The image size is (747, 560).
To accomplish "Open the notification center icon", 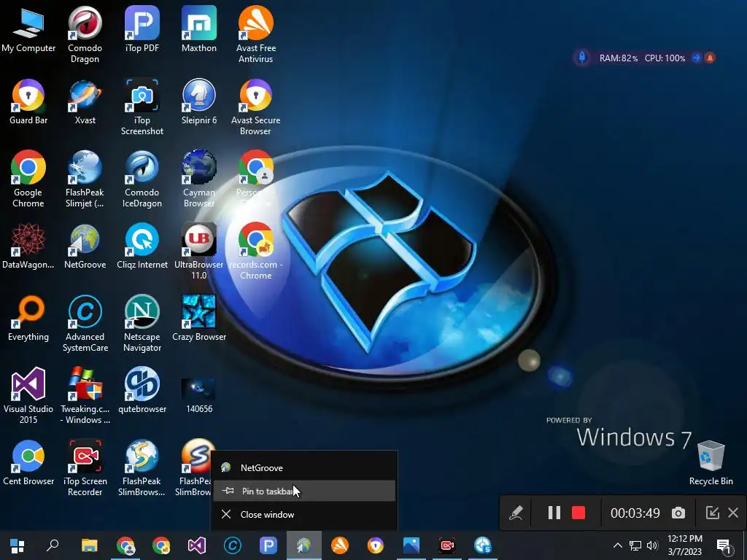I will [724, 545].
